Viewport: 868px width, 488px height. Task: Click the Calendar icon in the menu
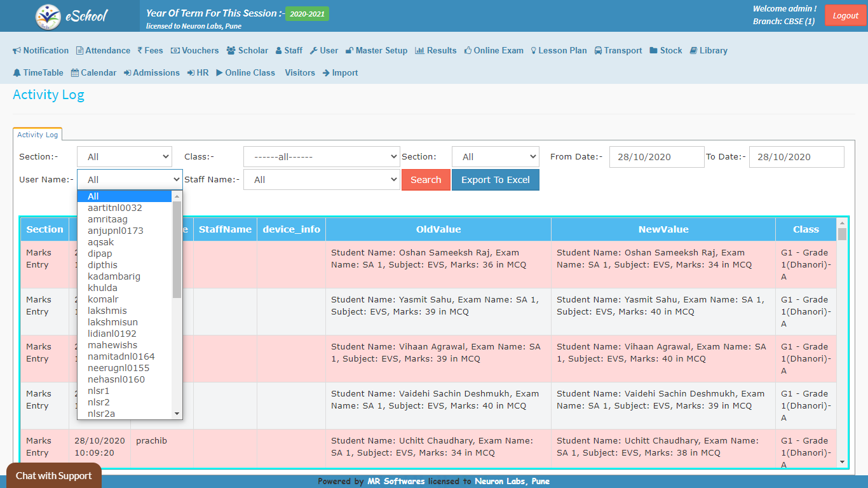coord(75,73)
